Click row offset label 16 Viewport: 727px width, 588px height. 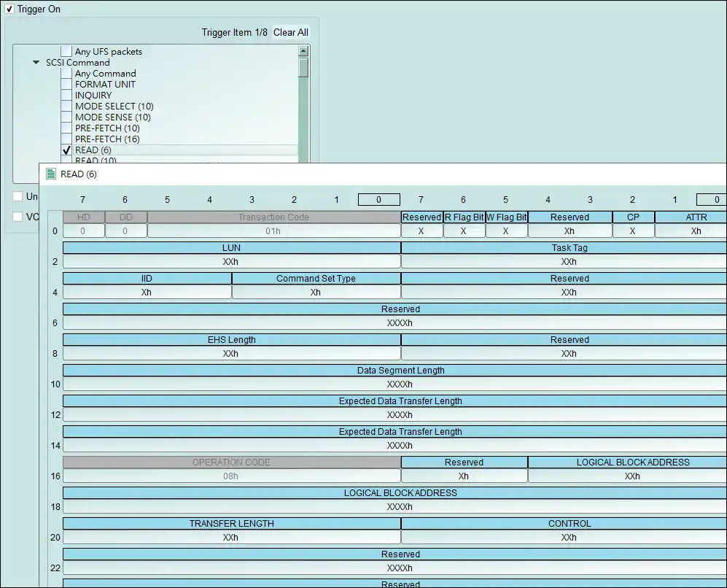[x=55, y=476]
